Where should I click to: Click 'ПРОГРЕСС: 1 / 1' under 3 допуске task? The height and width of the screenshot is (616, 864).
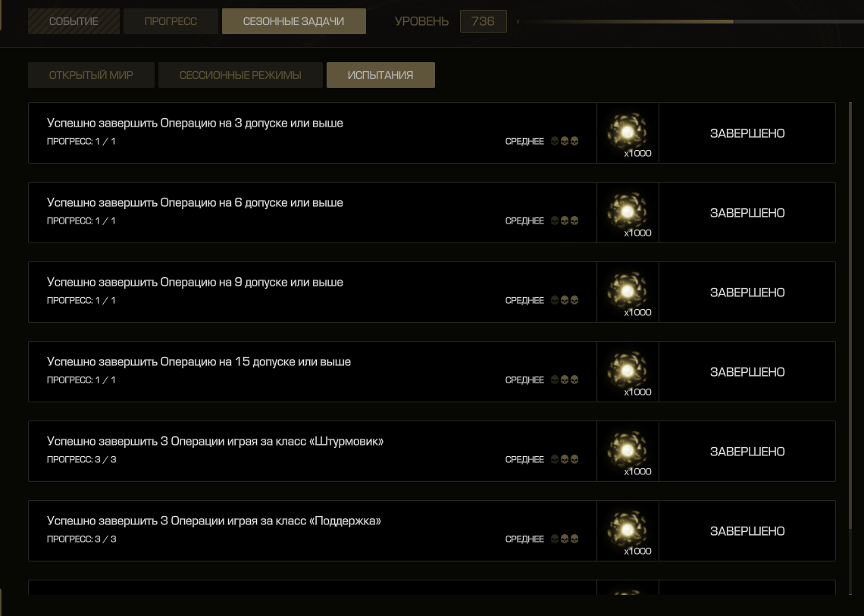tap(81, 141)
